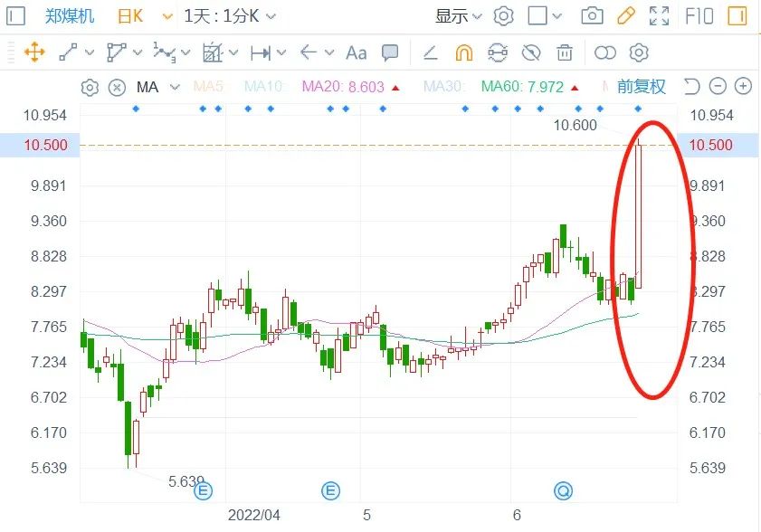Screen dimensions: 761x532
Task: Toggle hide all drawings eye icon
Action: coord(531,52)
